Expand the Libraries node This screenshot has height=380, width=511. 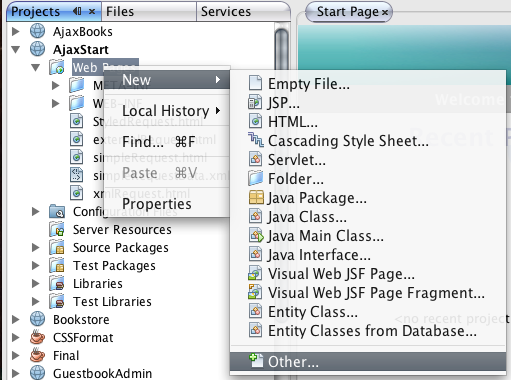tap(35, 283)
